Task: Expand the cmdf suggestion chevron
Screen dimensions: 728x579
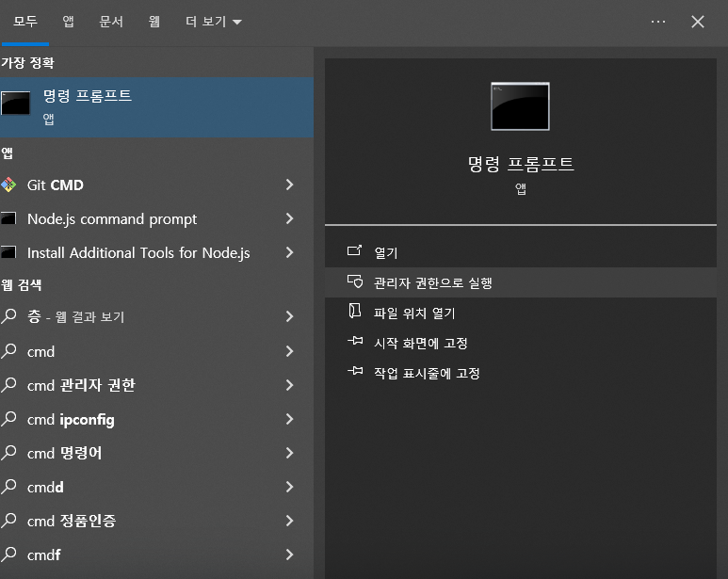Action: [290, 555]
